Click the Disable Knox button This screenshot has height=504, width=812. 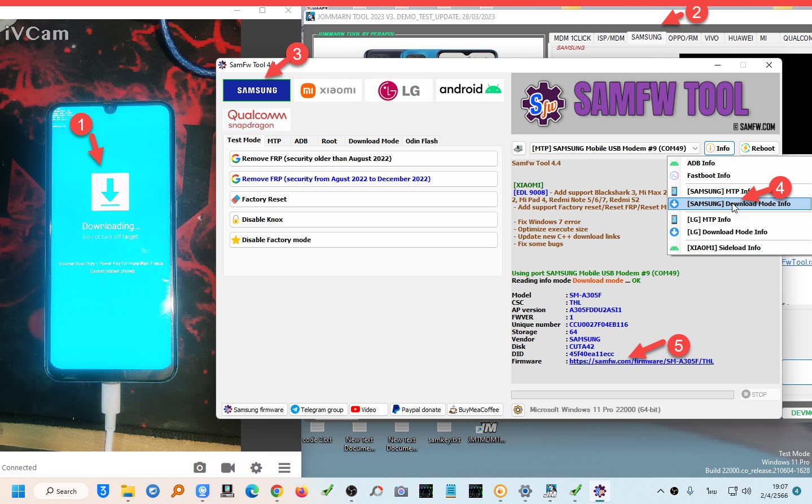click(363, 220)
